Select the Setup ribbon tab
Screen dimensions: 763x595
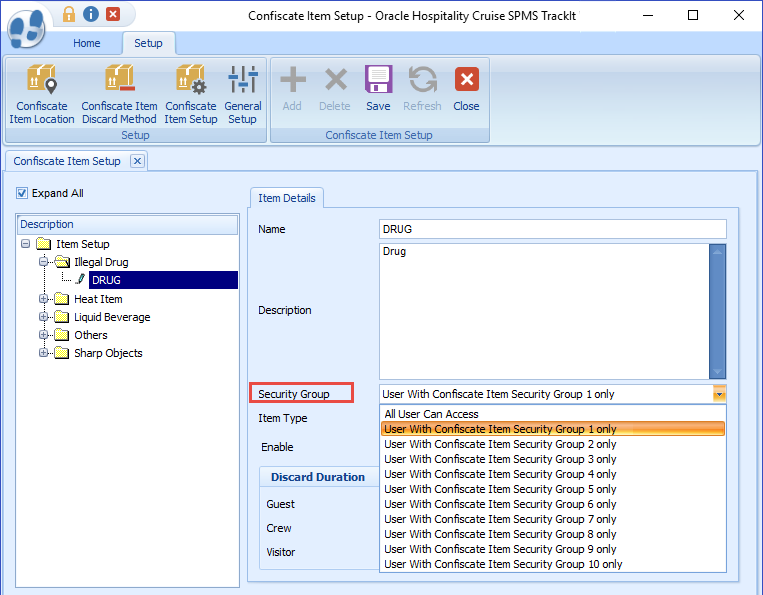pyautogui.click(x=148, y=43)
